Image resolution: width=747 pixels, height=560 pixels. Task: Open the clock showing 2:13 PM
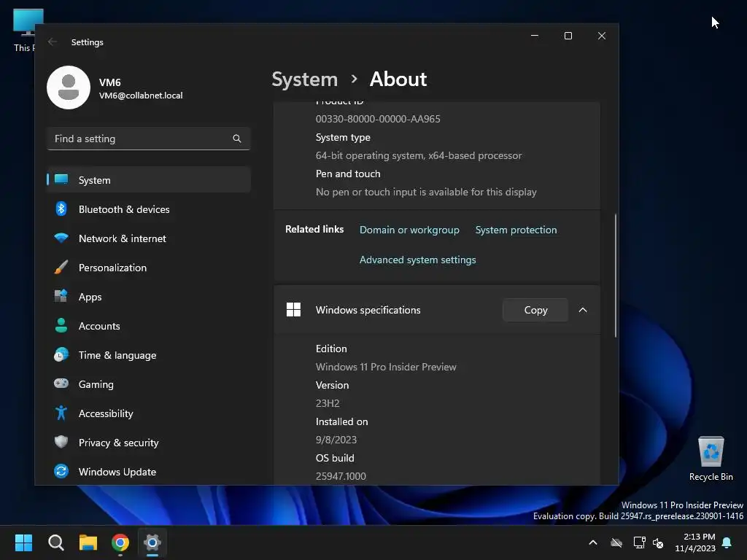(695, 542)
